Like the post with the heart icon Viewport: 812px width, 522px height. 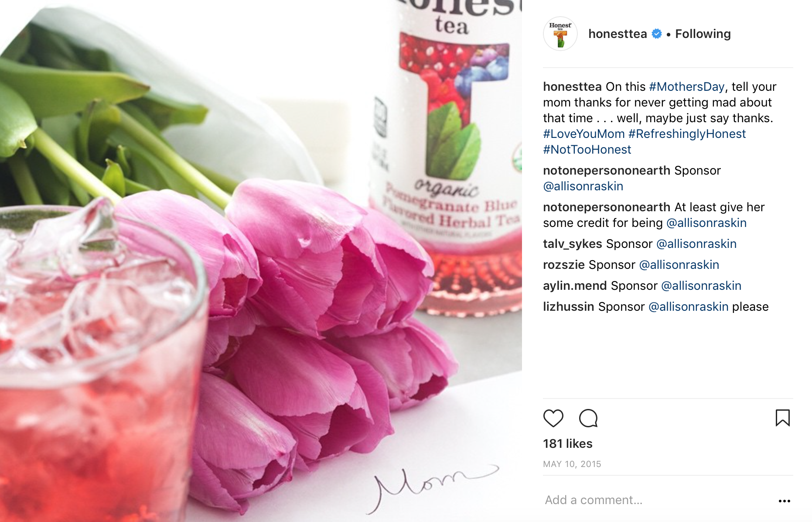tap(553, 418)
